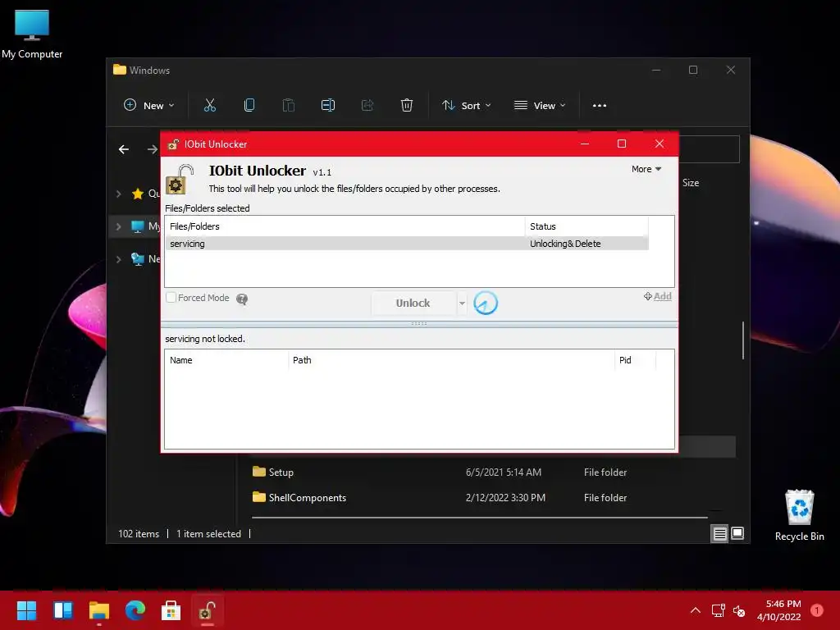Open the View dropdown in Explorer
The height and width of the screenshot is (630, 840).
540,106
